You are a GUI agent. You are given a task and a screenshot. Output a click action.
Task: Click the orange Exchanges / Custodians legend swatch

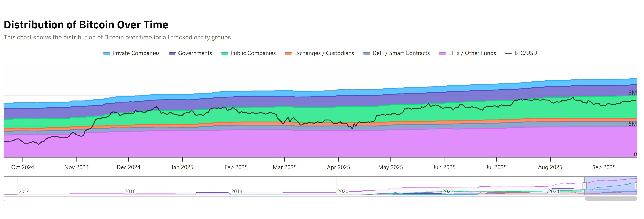[288, 53]
